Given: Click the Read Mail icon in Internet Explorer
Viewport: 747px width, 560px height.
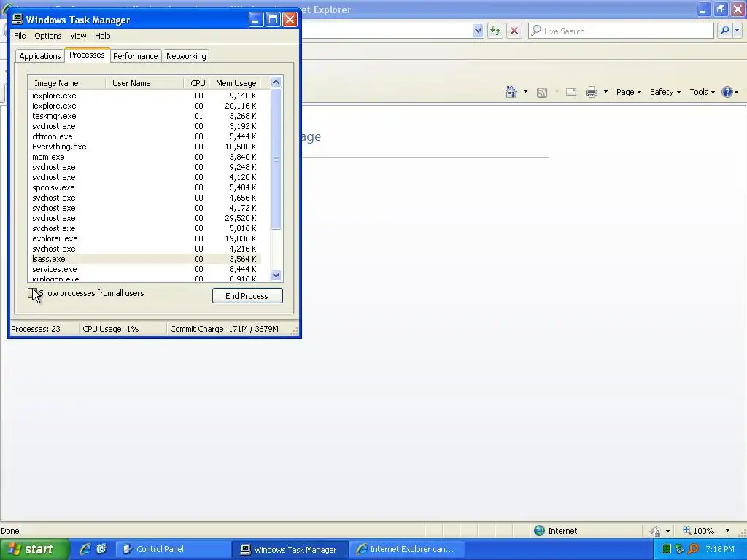Looking at the screenshot, I should coord(571,92).
